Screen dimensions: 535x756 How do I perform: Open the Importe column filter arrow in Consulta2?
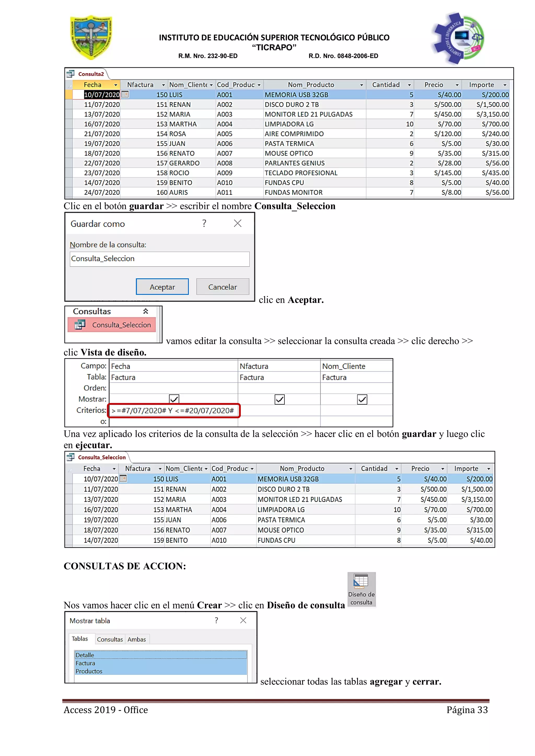click(x=505, y=85)
